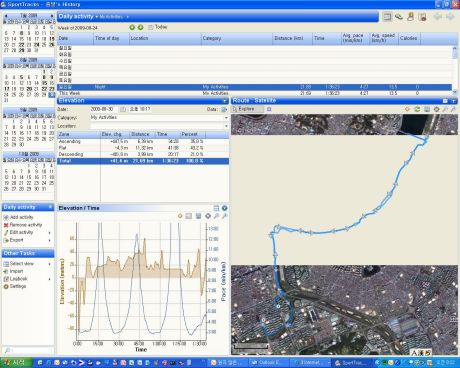The height and width of the screenshot is (368, 460).
Task: Select the Daily activity view icon
Action: pyautogui.click(x=387, y=17)
